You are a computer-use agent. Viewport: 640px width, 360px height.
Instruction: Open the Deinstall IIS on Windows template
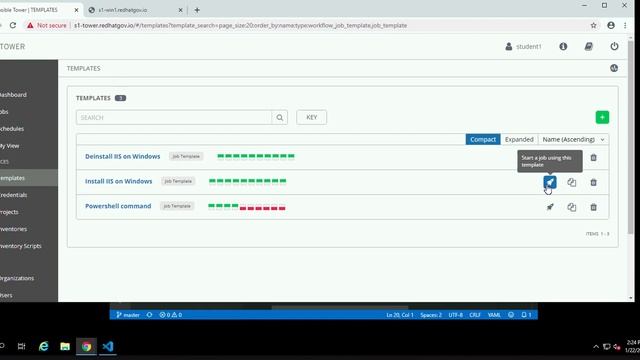[x=122, y=156]
